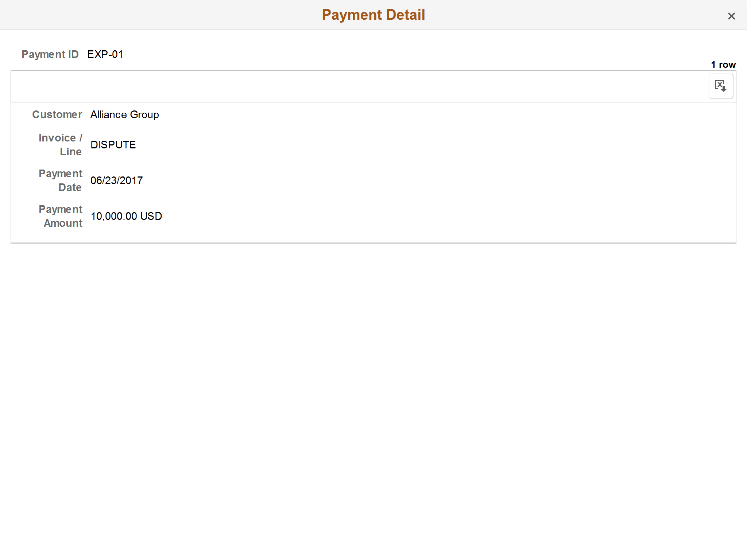
Task: Click the Payment Amount field label
Action: [x=61, y=216]
